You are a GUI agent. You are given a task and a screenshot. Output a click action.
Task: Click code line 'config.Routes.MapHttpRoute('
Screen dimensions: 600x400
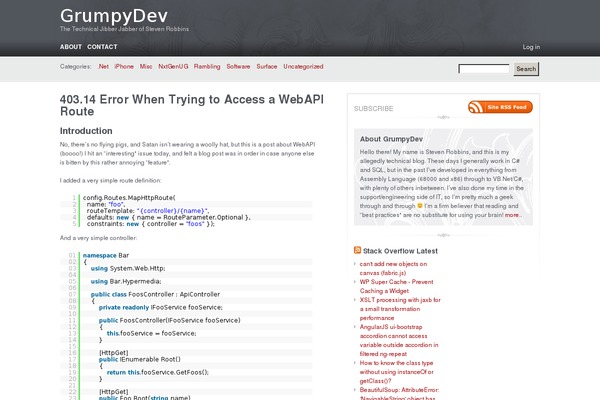click(129, 198)
